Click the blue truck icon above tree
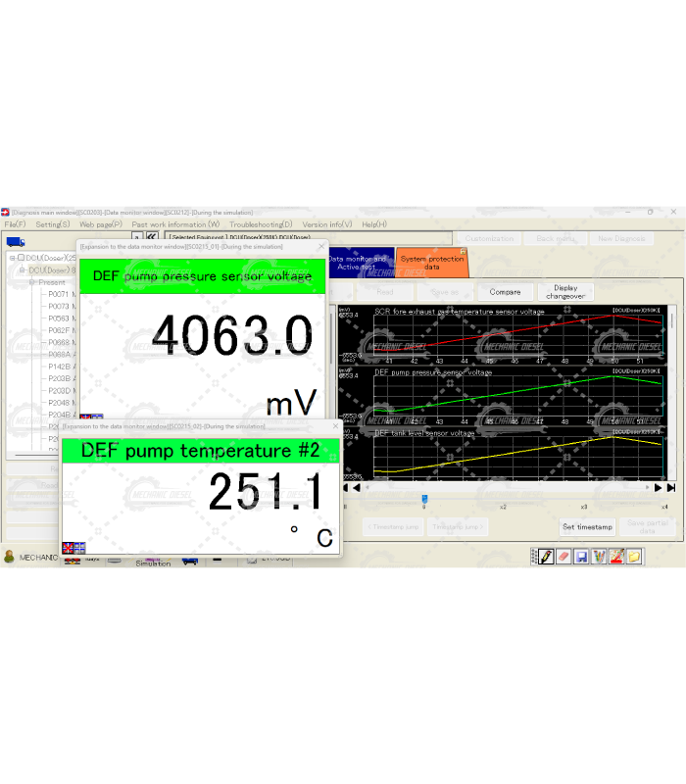Image resolution: width=686 pixels, height=784 pixels. [15, 242]
